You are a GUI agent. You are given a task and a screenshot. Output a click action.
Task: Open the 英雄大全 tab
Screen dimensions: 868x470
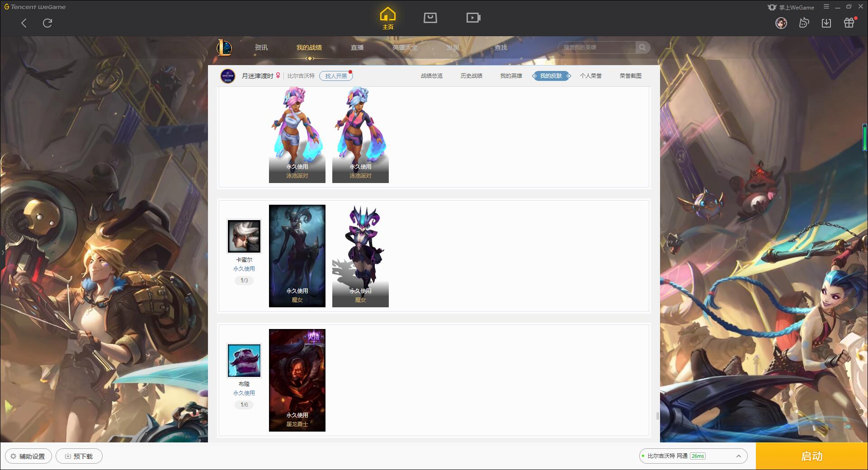(405, 47)
